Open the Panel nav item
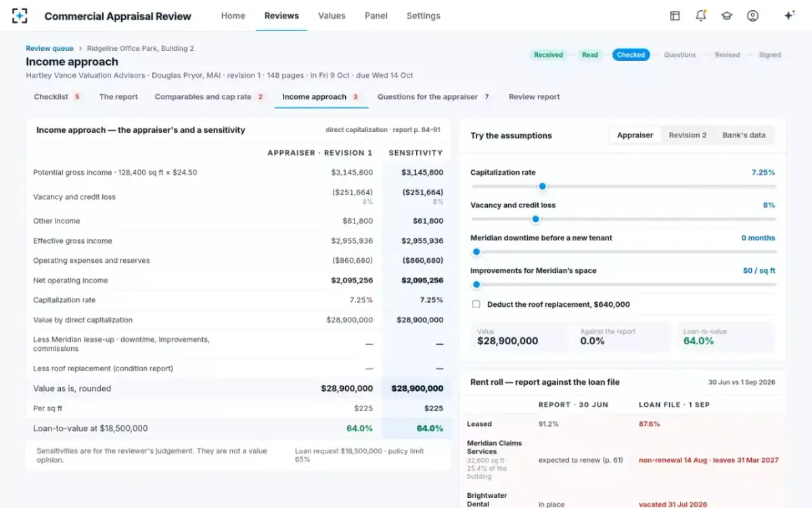 point(376,16)
